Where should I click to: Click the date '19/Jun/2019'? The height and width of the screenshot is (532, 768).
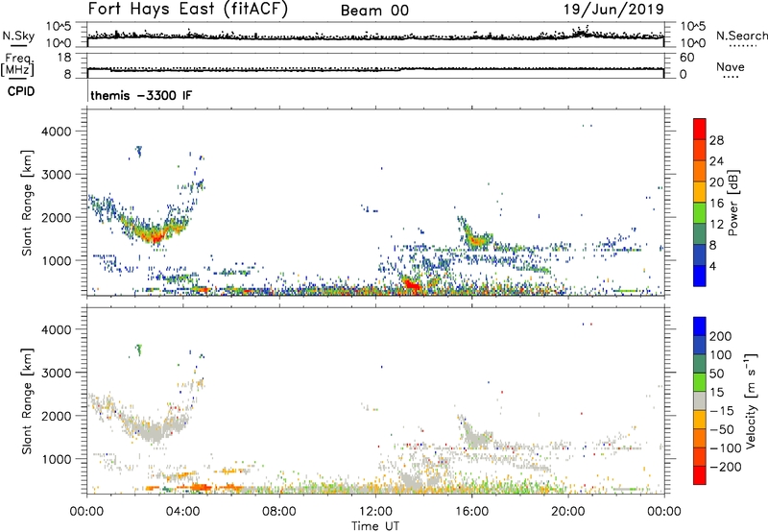pyautogui.click(x=613, y=10)
